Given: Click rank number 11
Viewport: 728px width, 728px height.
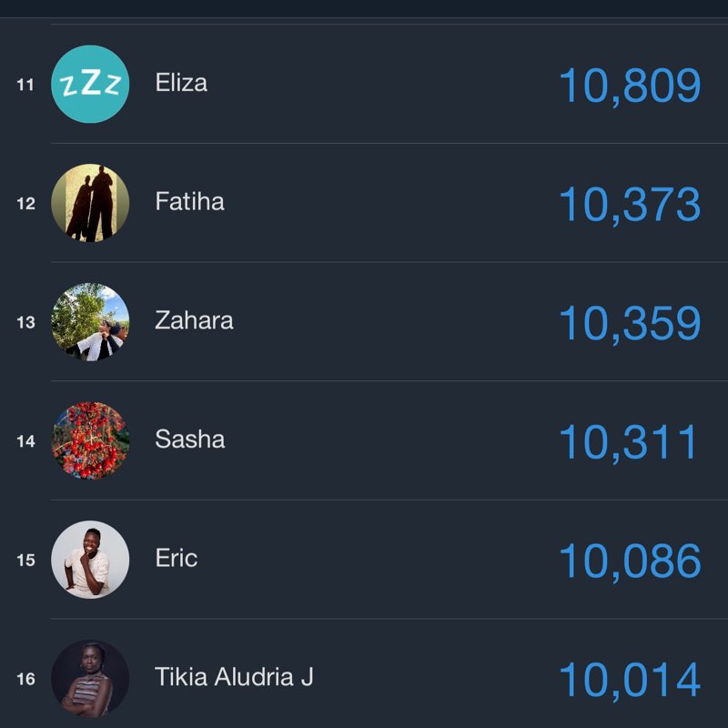Looking at the screenshot, I should [25, 85].
